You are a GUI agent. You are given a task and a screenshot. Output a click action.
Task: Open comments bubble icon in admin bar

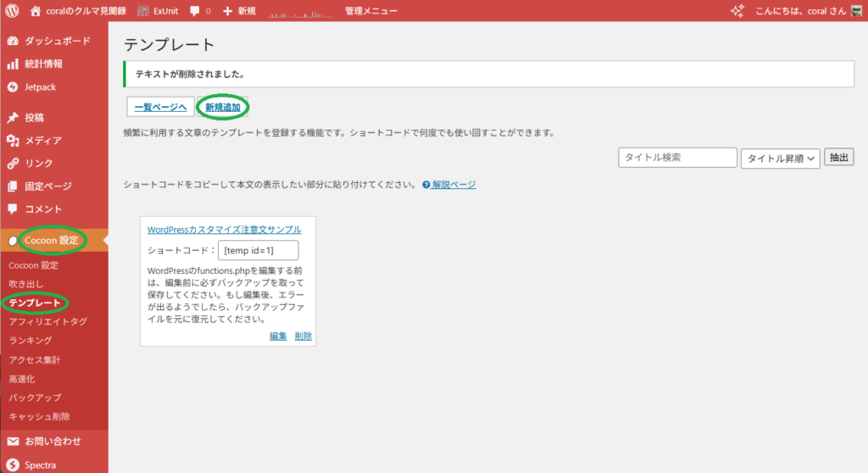194,11
